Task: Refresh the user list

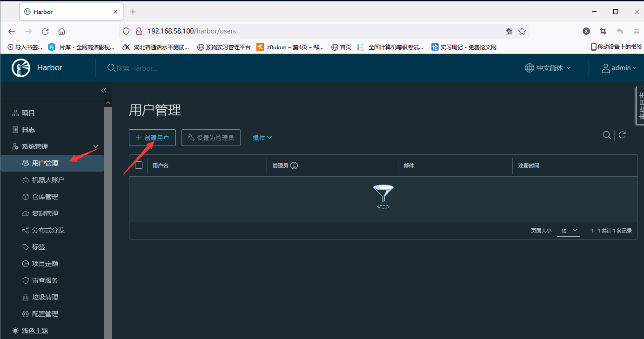Action: tap(622, 135)
